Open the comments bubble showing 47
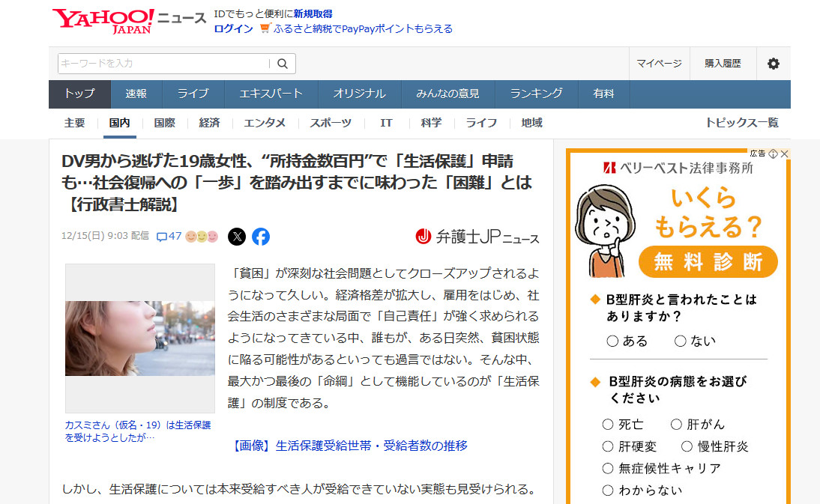The width and height of the screenshot is (820, 504). point(169,237)
